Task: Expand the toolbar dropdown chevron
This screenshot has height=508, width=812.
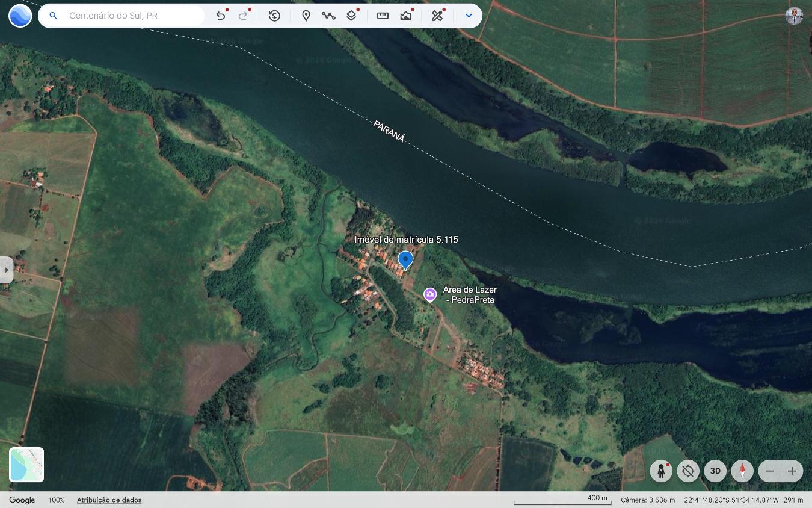Action: (469, 16)
